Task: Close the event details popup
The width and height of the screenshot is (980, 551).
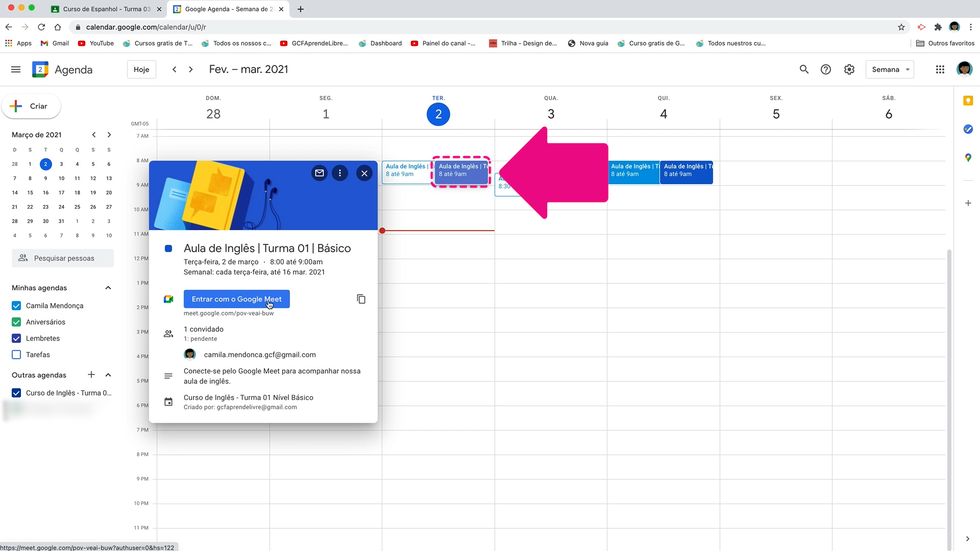Action: coord(364,173)
